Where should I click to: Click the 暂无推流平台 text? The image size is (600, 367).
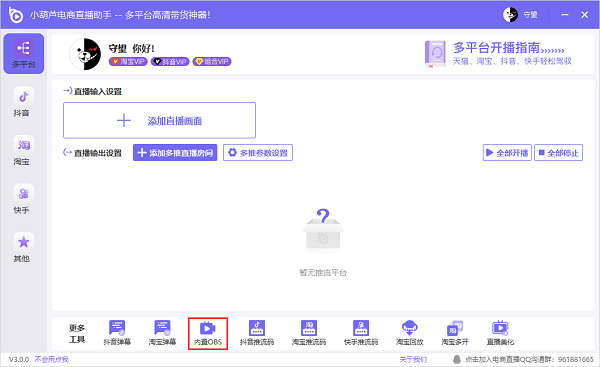[323, 272]
